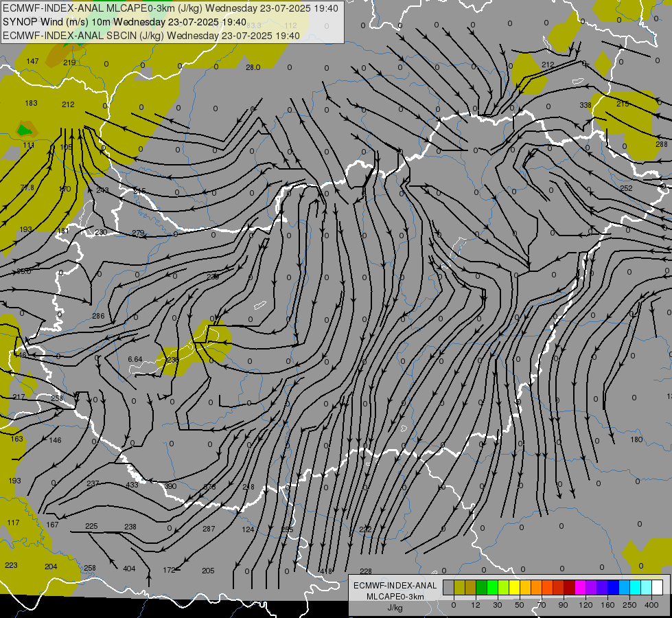Click the map value '404'

pos(129,569)
